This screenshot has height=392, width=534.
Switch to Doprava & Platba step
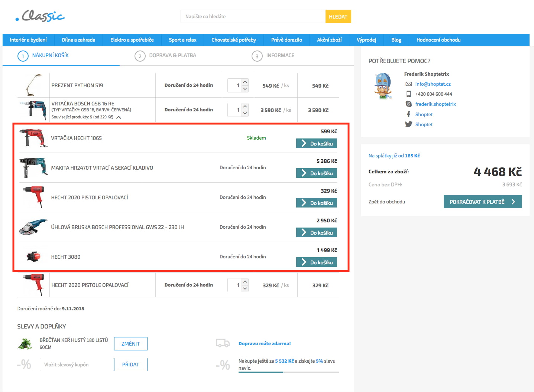(173, 55)
